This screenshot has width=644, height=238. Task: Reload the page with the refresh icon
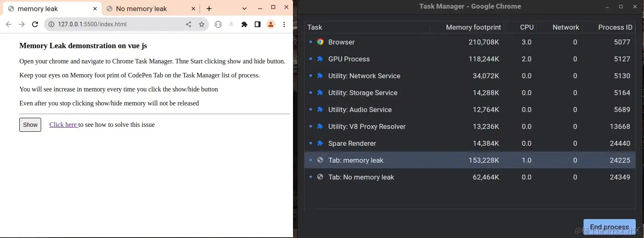click(x=35, y=24)
